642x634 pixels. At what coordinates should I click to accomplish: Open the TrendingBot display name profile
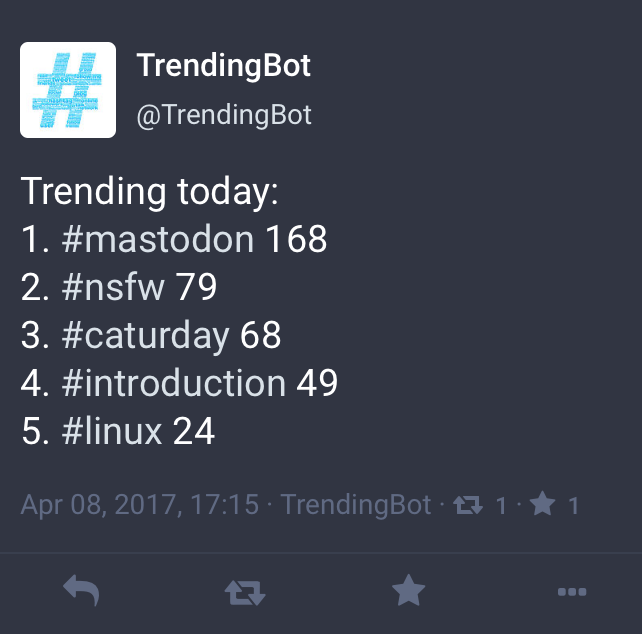point(224,67)
